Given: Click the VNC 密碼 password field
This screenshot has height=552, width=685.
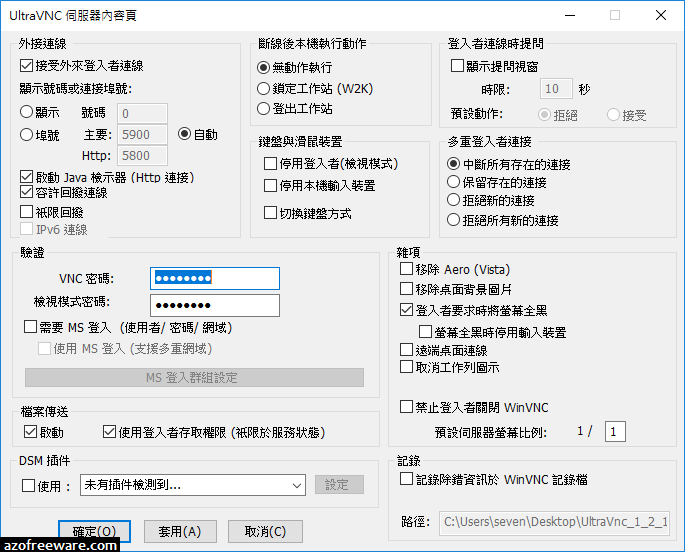Looking at the screenshot, I should pos(215,278).
